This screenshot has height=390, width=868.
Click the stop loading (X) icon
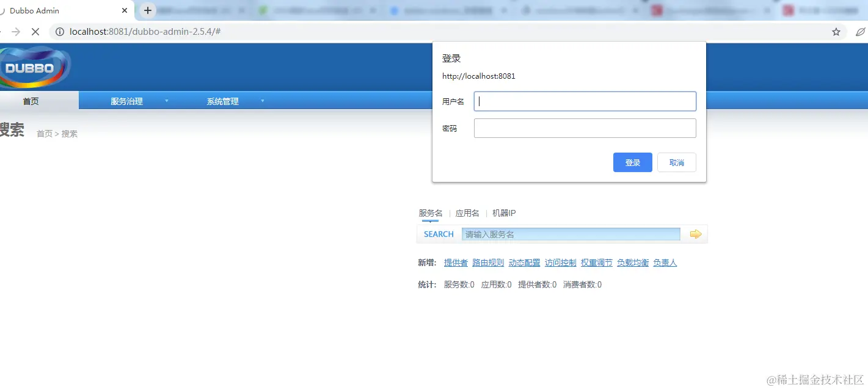[x=35, y=31]
